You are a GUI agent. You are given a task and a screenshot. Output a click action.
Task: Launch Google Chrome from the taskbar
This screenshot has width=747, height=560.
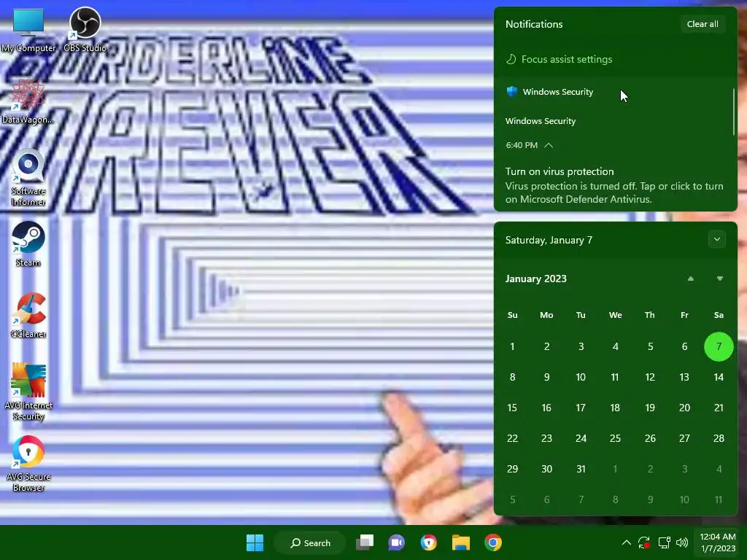point(493,542)
